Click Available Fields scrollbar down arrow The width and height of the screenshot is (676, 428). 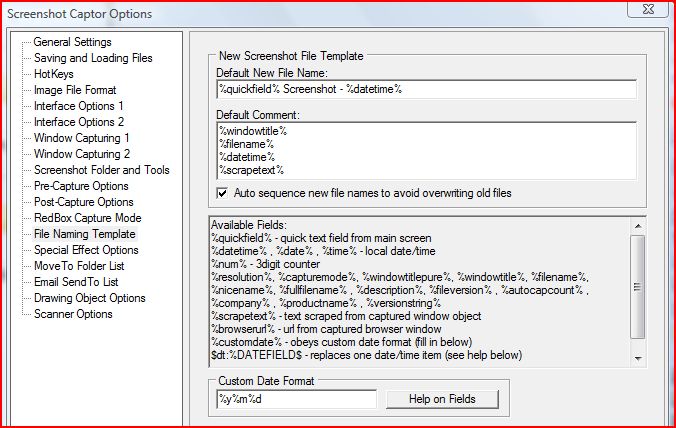638,358
